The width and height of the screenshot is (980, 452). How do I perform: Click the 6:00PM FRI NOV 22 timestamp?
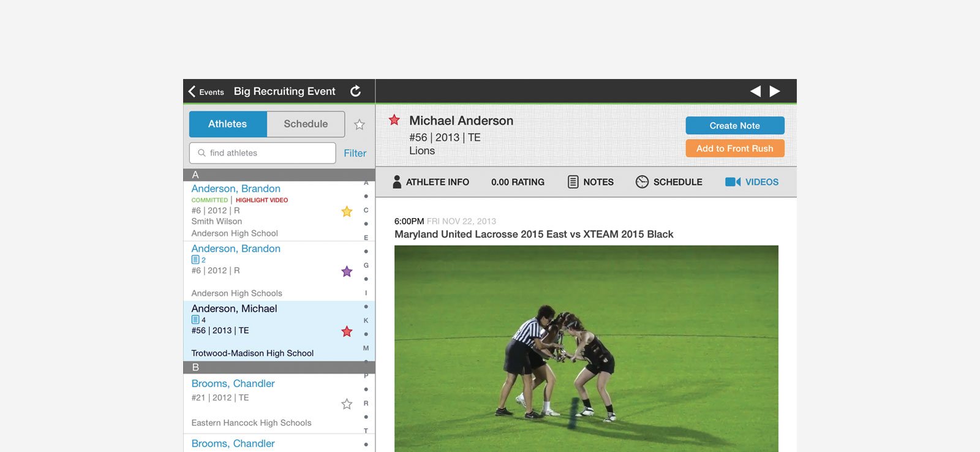tap(445, 221)
